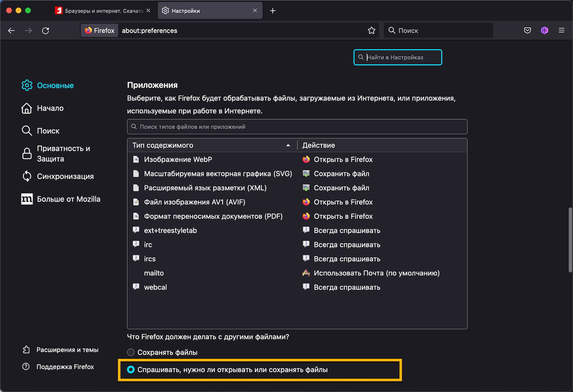
Task: Select Спрашивать, нужно ли открывать radio option
Action: (131, 369)
